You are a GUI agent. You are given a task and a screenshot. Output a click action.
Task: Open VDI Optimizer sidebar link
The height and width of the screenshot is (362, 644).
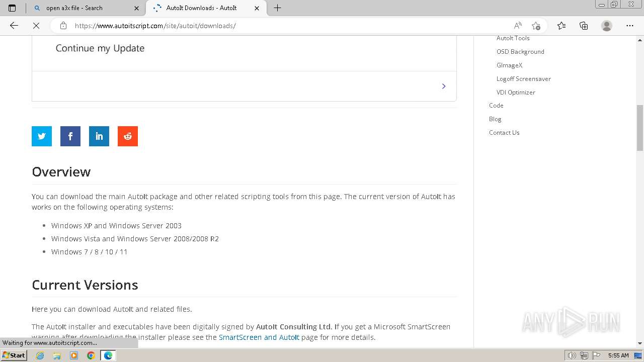coord(516,93)
